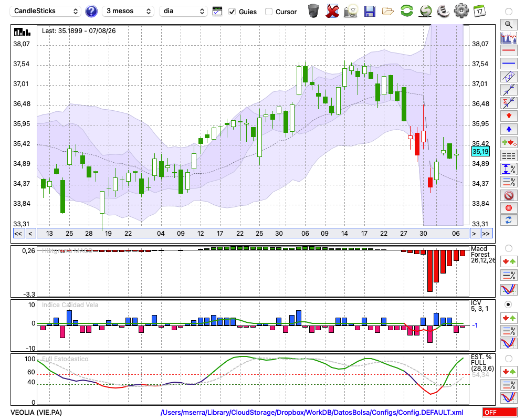Click the green refresh arrows icon

click(407, 10)
